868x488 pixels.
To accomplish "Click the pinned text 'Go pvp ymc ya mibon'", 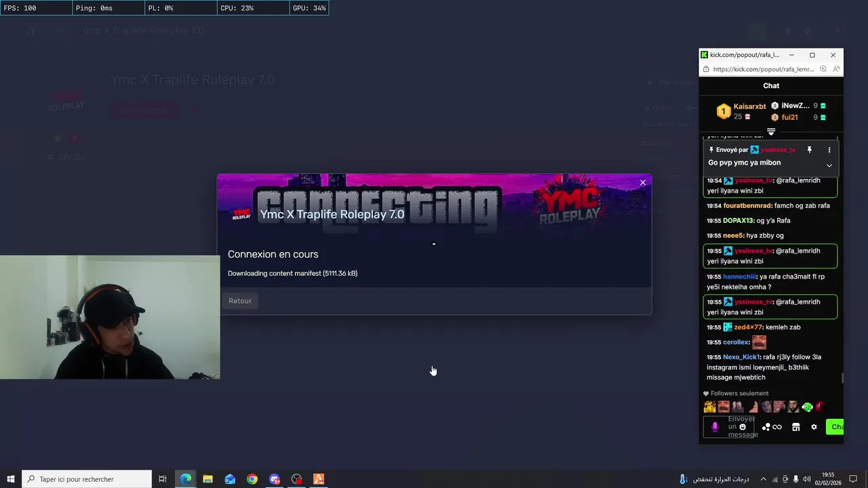I will [744, 163].
